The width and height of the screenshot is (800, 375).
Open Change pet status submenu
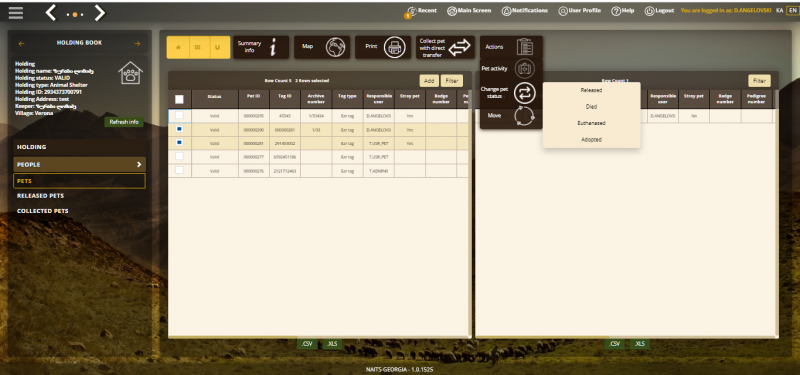(511, 92)
